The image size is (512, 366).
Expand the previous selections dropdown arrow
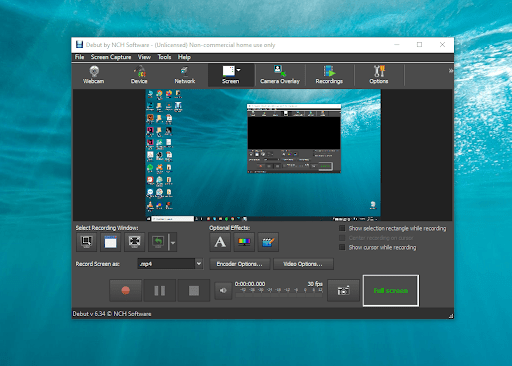[x=173, y=242]
